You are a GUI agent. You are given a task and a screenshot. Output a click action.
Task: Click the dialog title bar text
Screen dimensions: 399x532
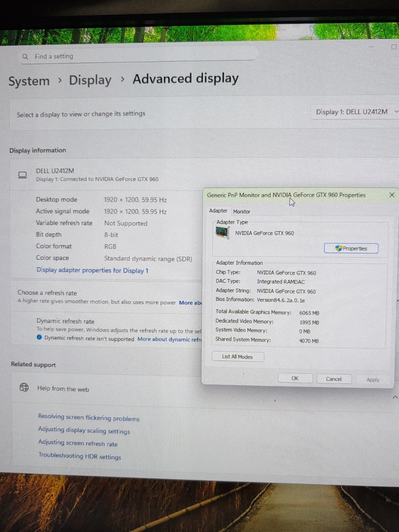pyautogui.click(x=286, y=195)
